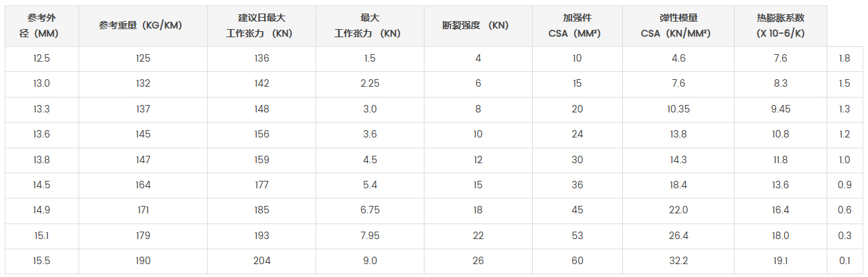Click the 弹性模量 CSA (KN/MM²) header
This screenshot has height=277, width=868.
678,26
